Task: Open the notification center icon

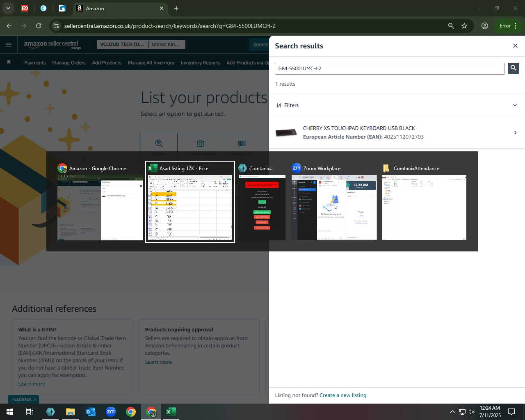Action: (511, 412)
